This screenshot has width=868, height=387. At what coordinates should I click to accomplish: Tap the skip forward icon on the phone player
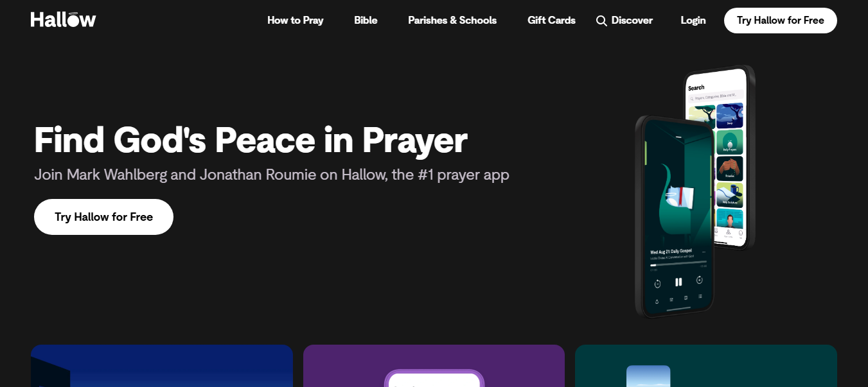[700, 280]
